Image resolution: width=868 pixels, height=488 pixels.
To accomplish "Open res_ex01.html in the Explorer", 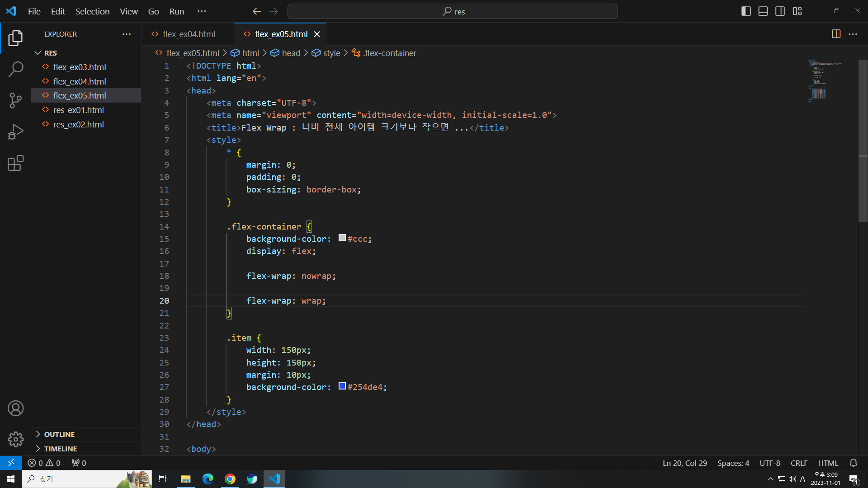I will coord(78,110).
